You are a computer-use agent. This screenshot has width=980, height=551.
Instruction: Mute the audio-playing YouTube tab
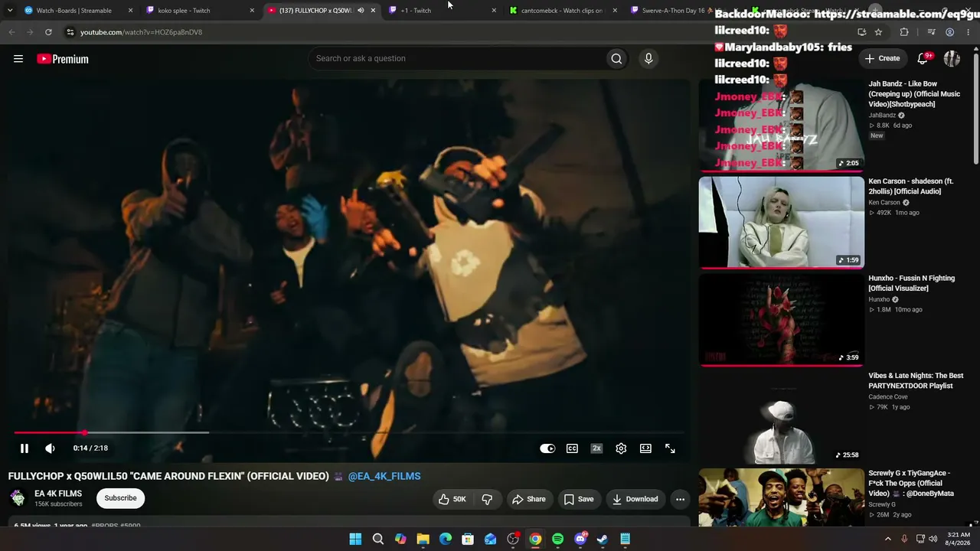click(361, 11)
